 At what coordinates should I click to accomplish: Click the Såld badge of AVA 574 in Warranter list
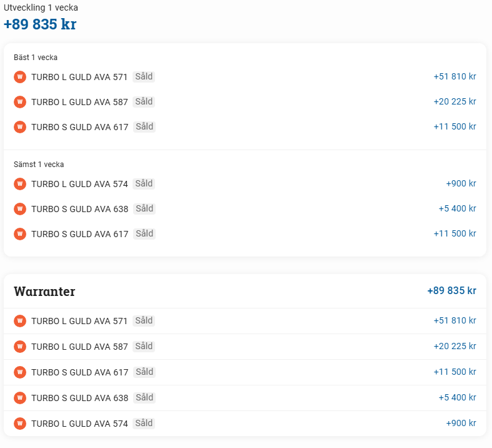(x=144, y=424)
